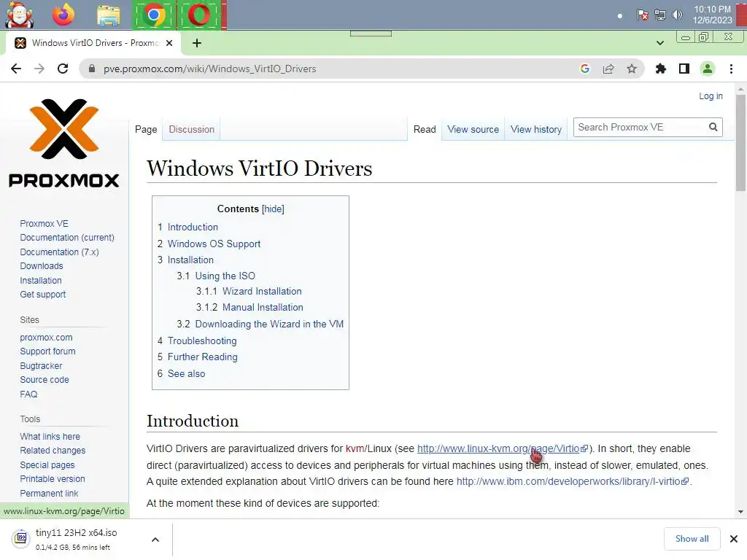747x560 pixels.
Task: Click the Windows VirtIO Drivers browser tab
Action: [x=94, y=43]
